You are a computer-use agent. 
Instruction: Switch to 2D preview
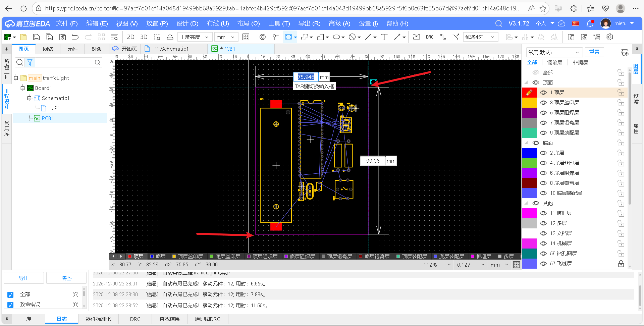pos(131,37)
